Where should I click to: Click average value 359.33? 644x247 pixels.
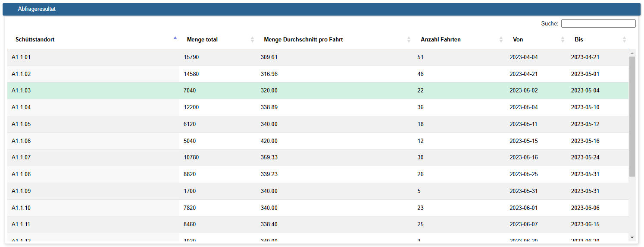(269, 158)
